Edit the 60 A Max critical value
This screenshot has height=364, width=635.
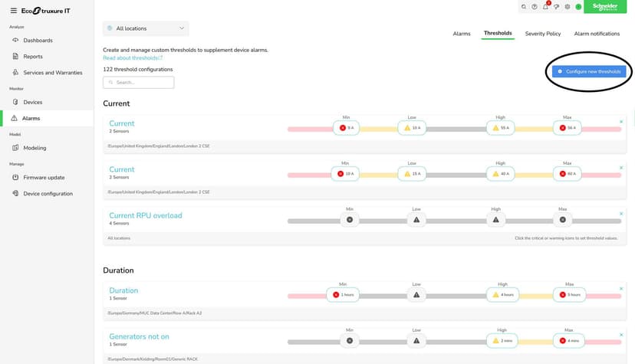pos(567,174)
